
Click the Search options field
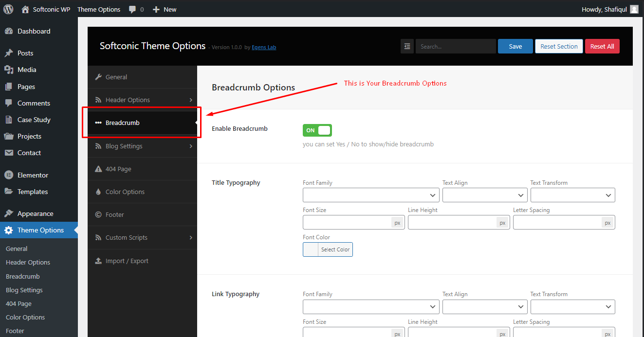click(x=456, y=46)
